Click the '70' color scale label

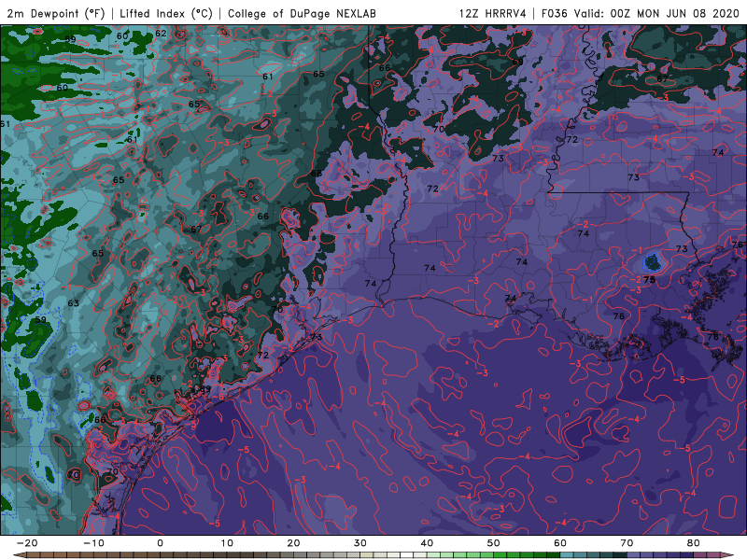click(627, 543)
